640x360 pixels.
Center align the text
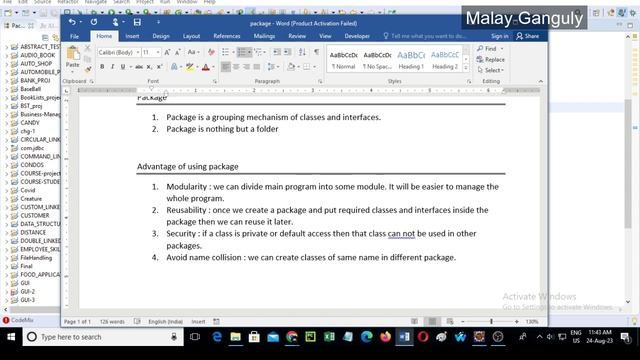tap(236, 67)
